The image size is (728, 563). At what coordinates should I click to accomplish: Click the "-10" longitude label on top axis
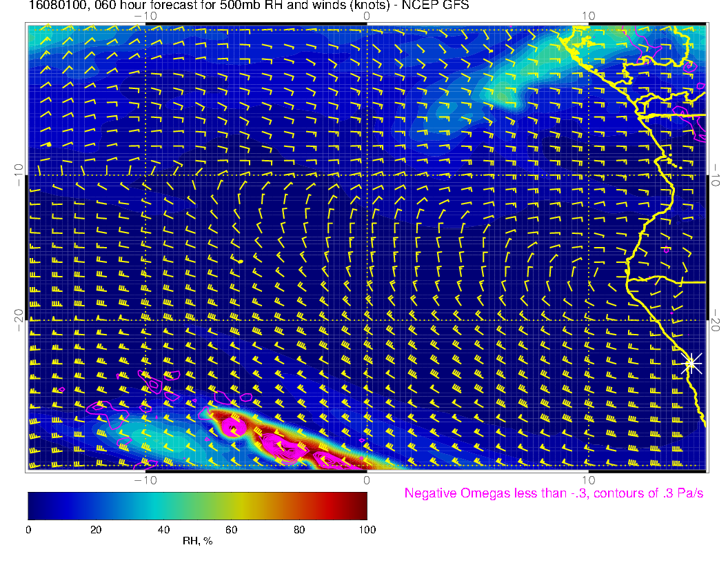[x=145, y=16]
